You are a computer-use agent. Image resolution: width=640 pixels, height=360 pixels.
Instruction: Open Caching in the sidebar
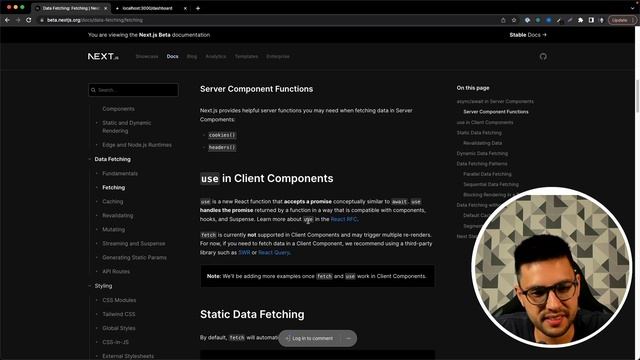113,202
